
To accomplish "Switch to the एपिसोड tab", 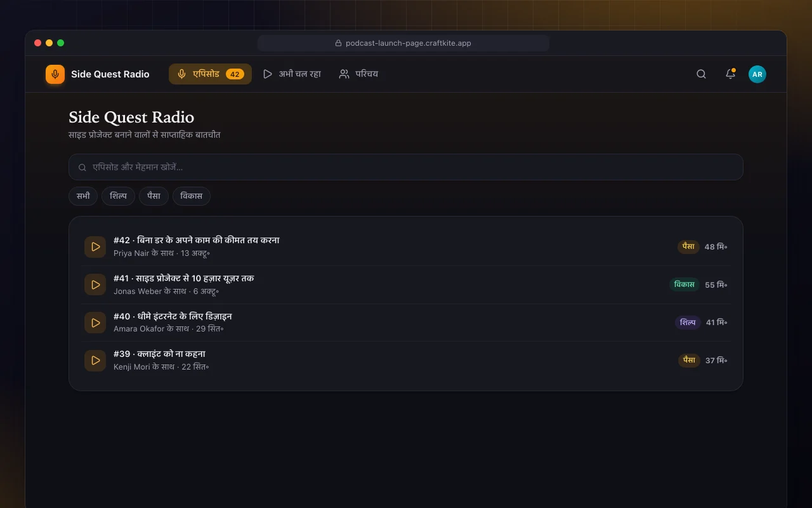I will coord(210,74).
